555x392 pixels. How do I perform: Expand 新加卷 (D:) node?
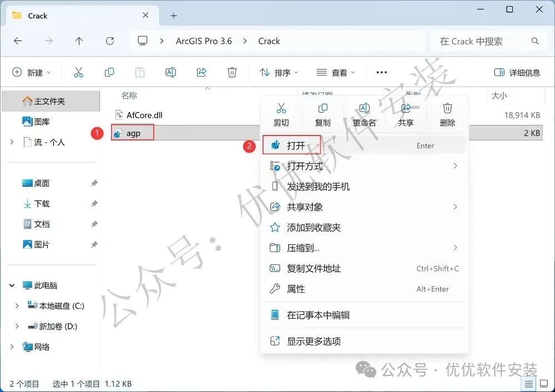point(17,326)
